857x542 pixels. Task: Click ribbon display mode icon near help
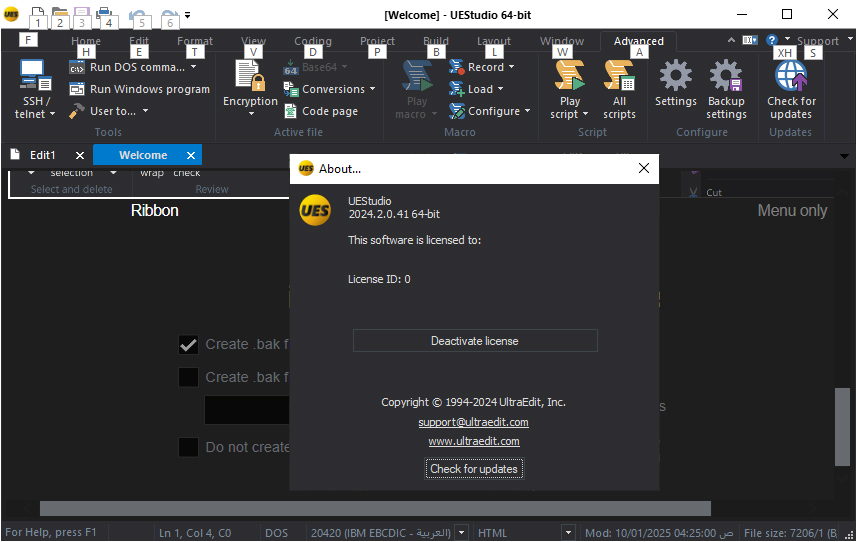(750, 40)
